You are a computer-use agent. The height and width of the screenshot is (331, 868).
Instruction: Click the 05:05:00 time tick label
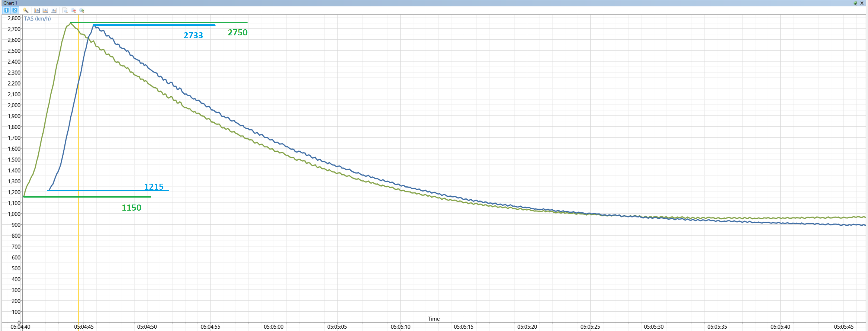point(274,327)
